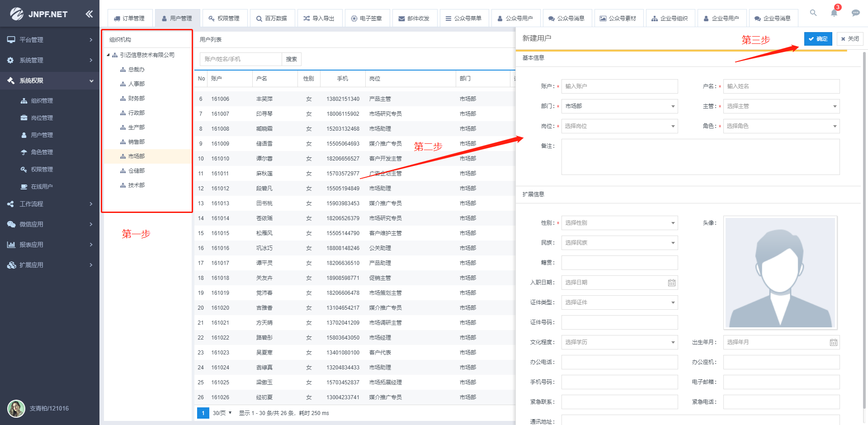This screenshot has width=868, height=425.
Task: Click the 搜索 button in user list
Action: [x=292, y=59]
